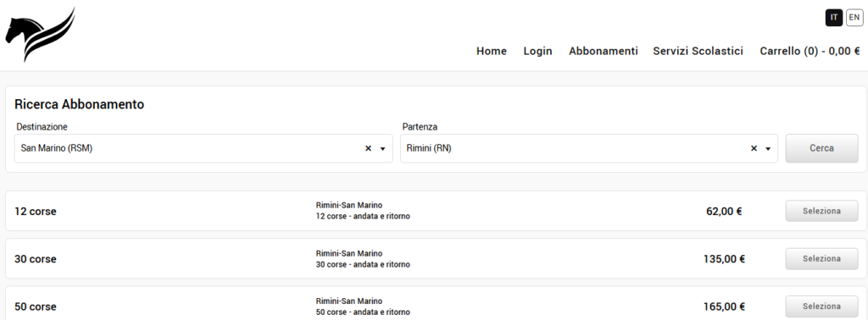Open the Home menu item

[492, 52]
